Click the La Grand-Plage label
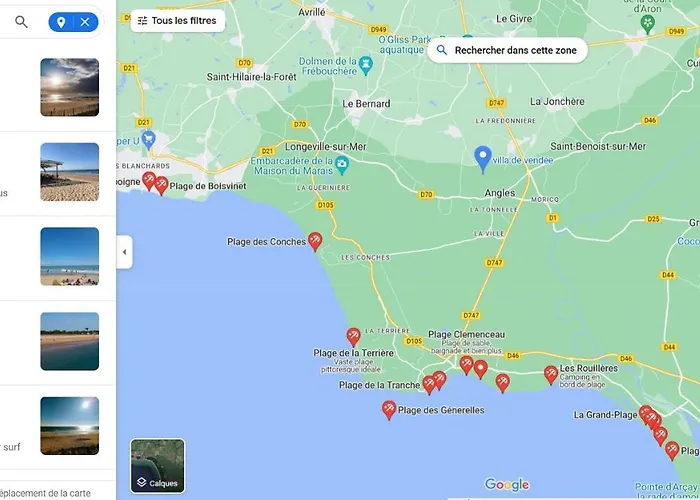This screenshot has width=700, height=500. point(605,415)
